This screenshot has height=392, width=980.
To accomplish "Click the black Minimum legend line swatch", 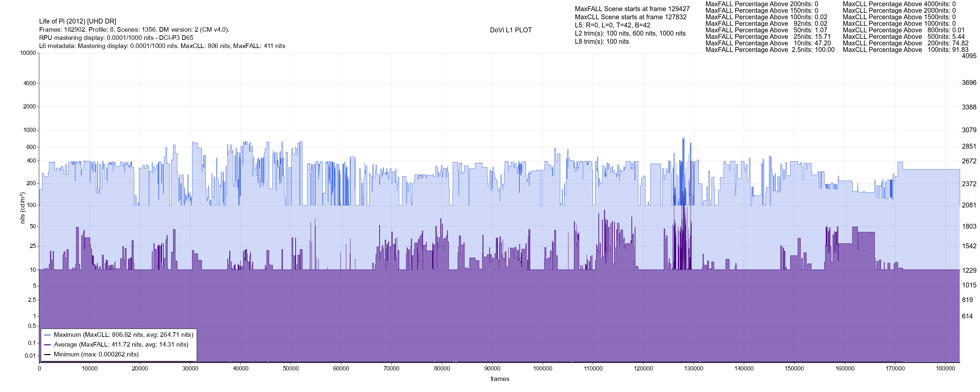I will (x=48, y=354).
